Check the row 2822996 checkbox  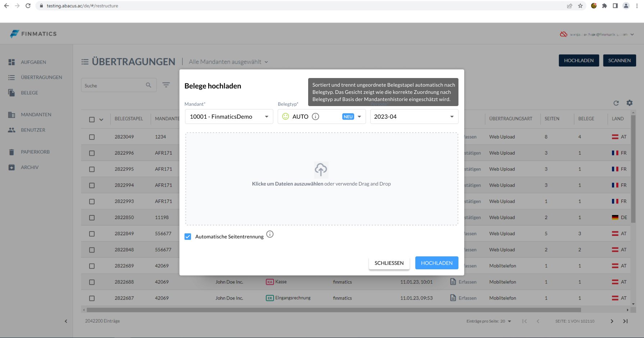(92, 153)
